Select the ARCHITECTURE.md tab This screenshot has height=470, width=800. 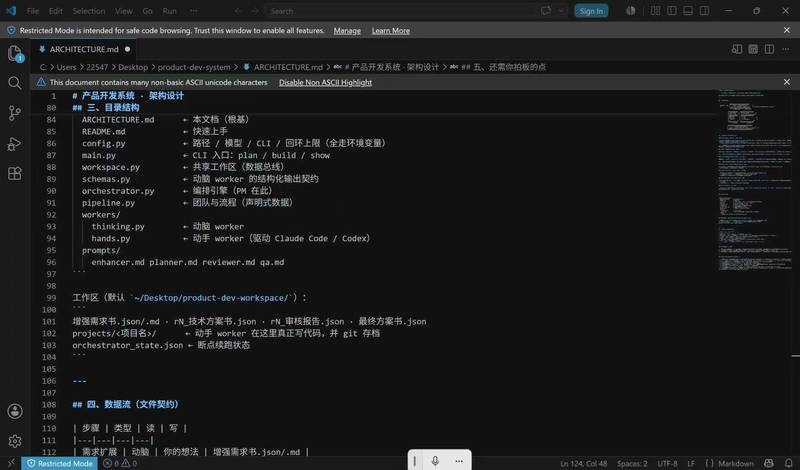[84, 49]
